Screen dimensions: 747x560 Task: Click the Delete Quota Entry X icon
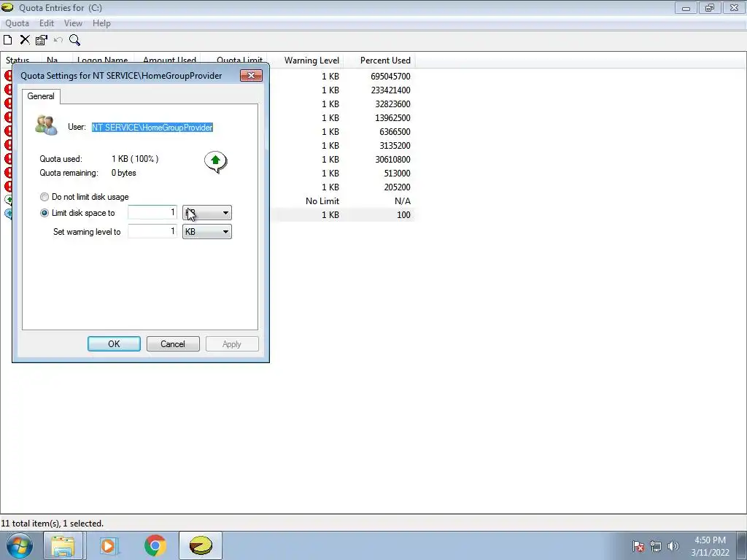pos(25,40)
